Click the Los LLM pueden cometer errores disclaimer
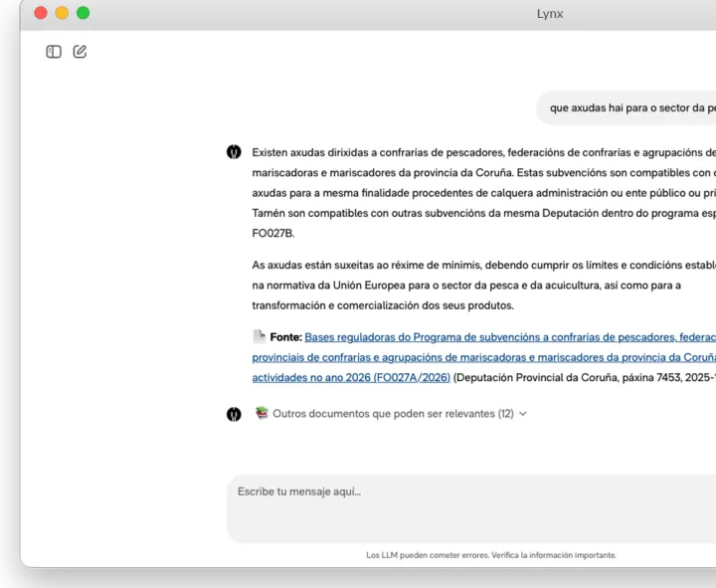The image size is (716, 588). click(491, 555)
